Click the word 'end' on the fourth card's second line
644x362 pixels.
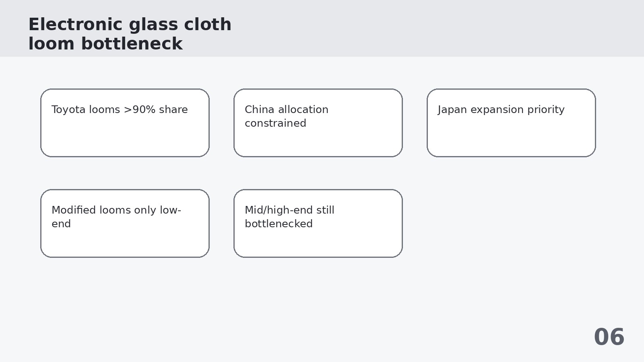point(61,224)
